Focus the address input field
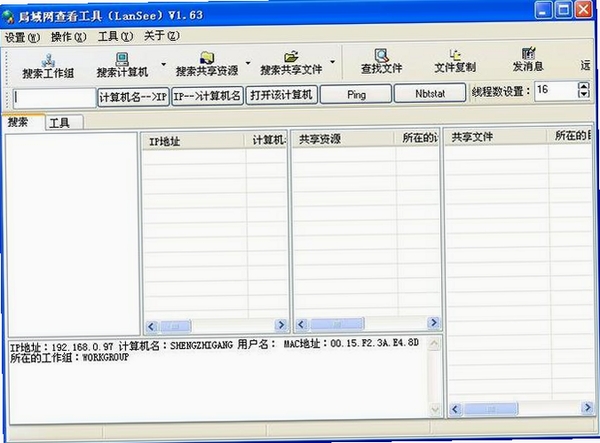The height and width of the screenshot is (443, 600). 54,98
